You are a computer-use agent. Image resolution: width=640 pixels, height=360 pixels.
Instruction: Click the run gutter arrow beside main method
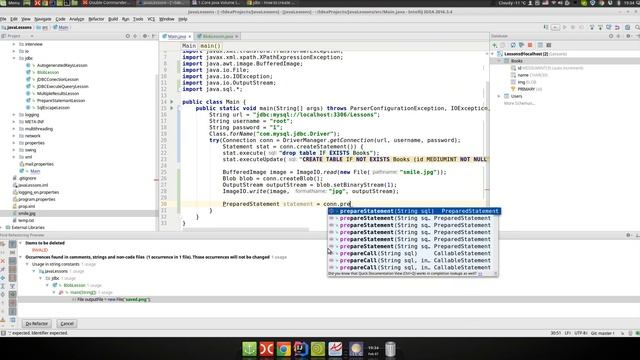tap(172, 108)
